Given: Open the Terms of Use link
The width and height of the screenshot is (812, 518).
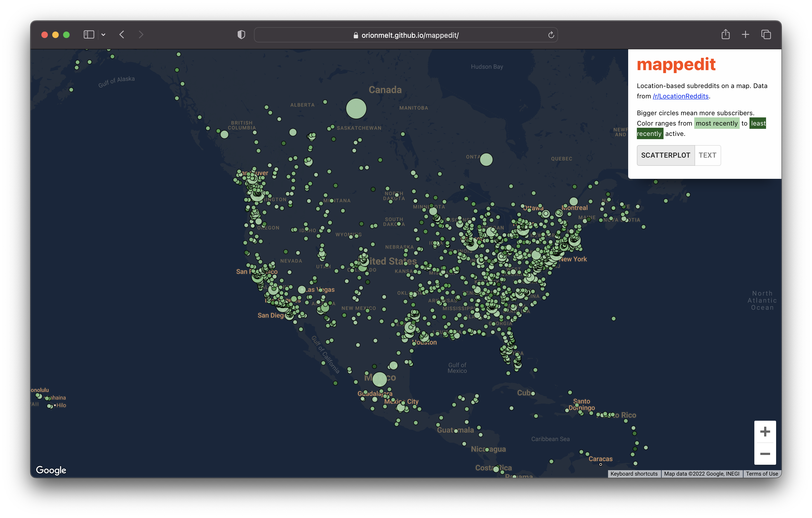Looking at the screenshot, I should (761, 473).
